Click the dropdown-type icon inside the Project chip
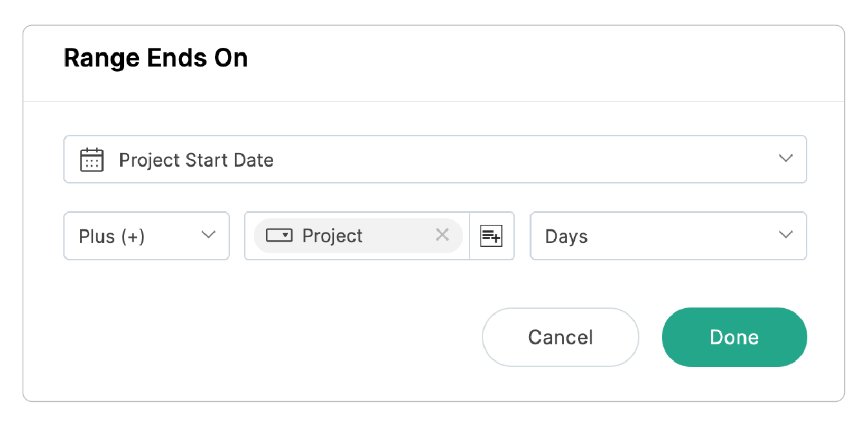Screen dimensions: 868x427 [280, 236]
